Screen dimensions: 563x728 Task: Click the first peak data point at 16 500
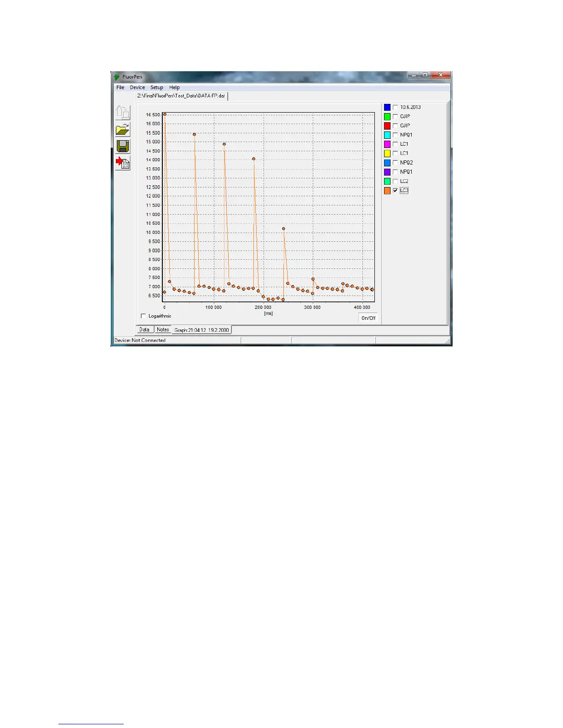(165, 114)
